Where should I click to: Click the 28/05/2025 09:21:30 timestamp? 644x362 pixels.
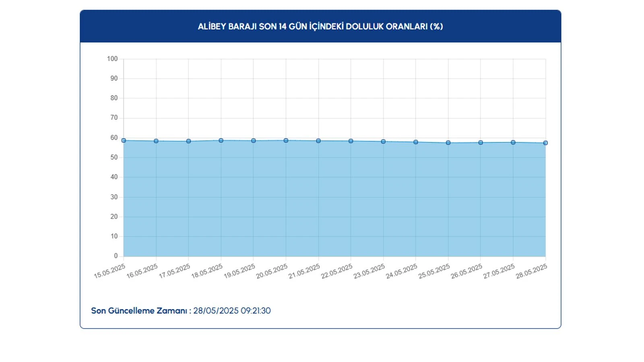click(232, 311)
